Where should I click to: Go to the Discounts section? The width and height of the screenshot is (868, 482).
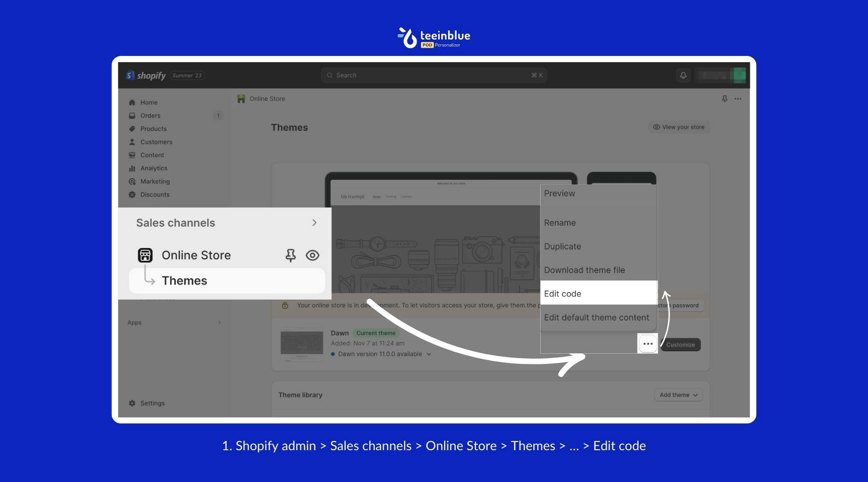155,194
